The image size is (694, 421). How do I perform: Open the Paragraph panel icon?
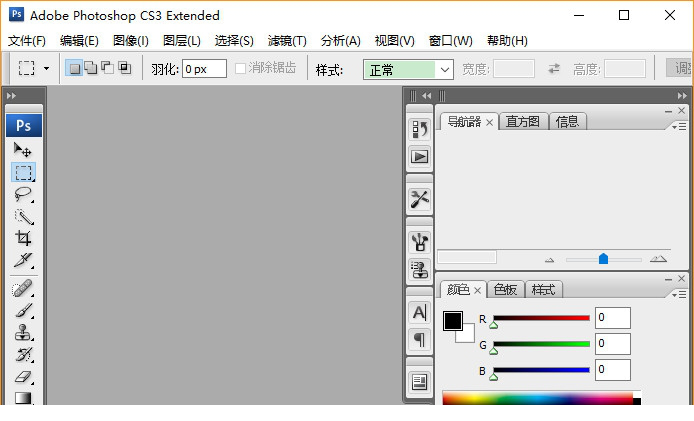click(x=419, y=340)
